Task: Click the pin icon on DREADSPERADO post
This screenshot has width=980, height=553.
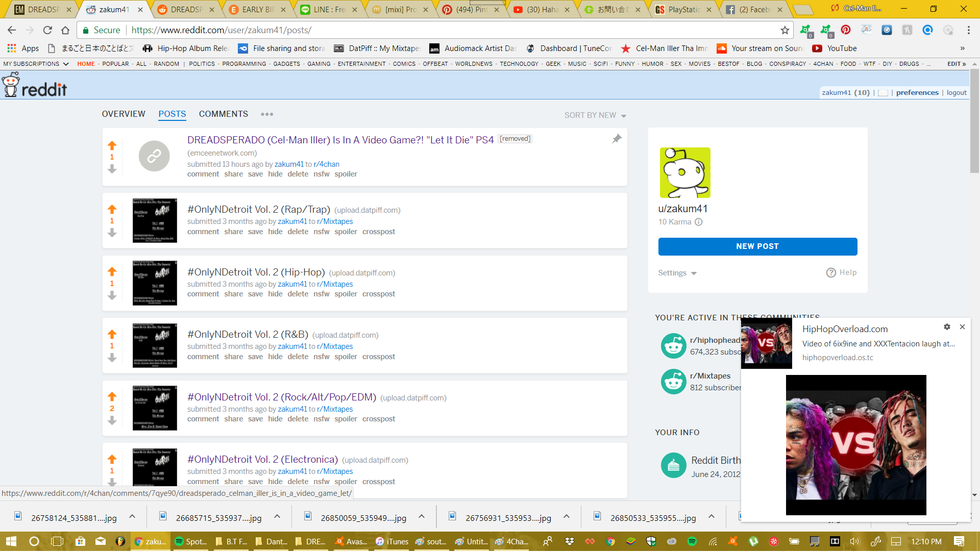Action: pos(617,139)
